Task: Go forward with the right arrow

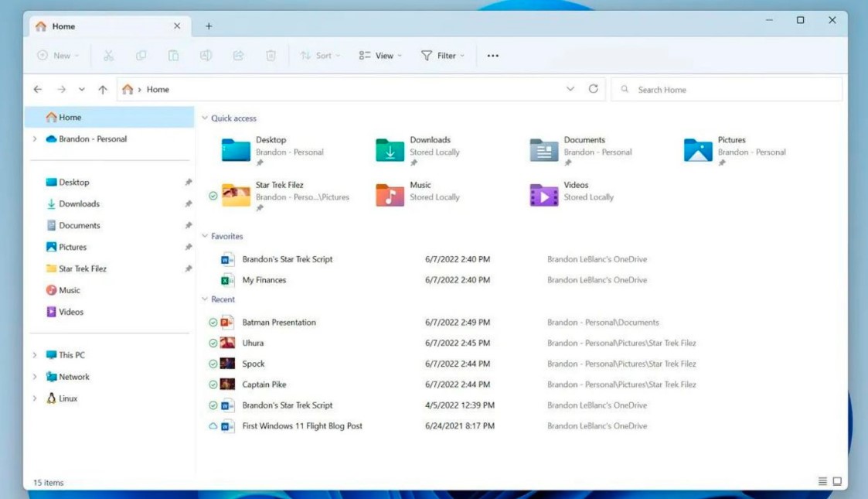Action: [61, 89]
